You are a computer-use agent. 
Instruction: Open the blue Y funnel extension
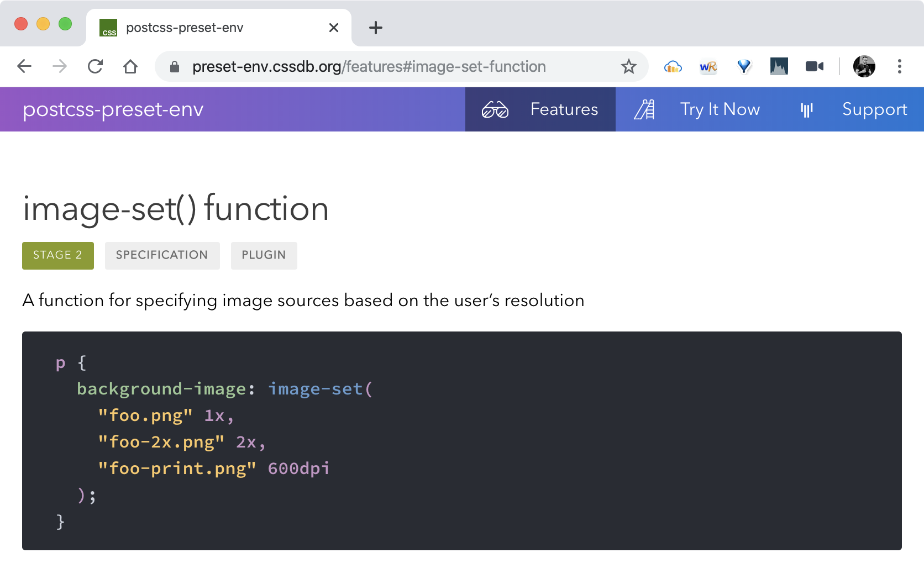point(744,67)
